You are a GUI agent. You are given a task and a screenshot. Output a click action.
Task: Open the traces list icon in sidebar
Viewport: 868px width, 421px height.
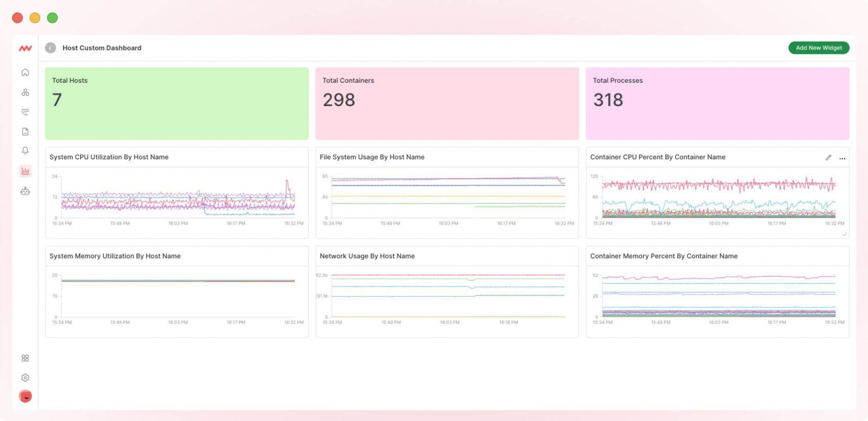(25, 111)
